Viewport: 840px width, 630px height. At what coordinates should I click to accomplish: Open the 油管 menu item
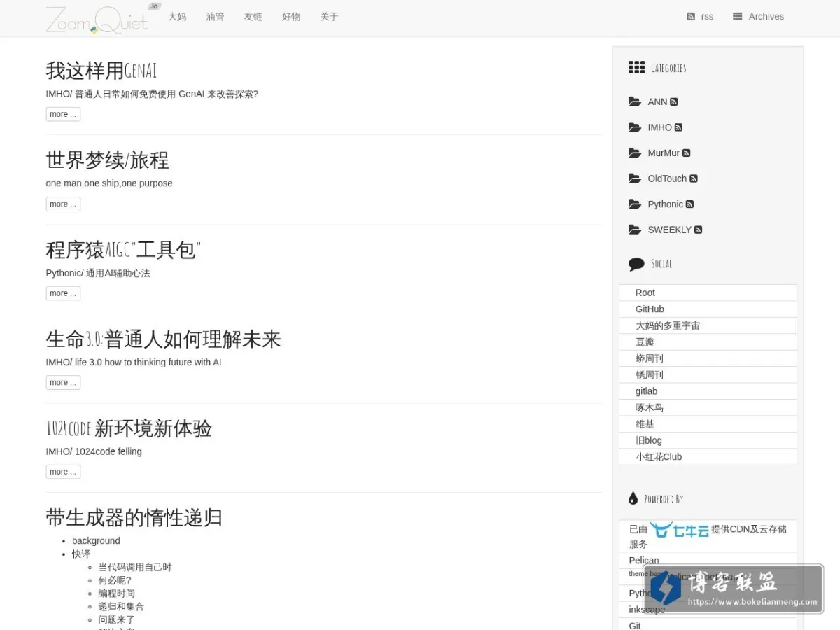point(215,17)
